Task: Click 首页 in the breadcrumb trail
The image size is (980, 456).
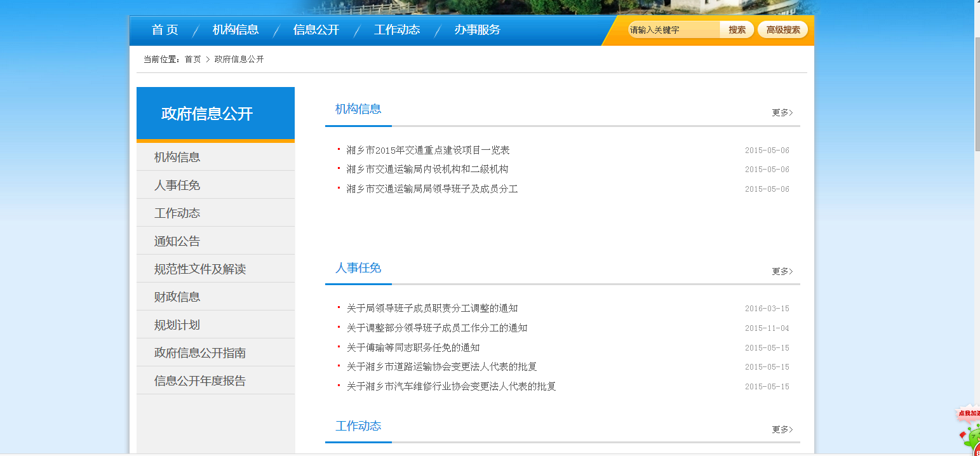Action: [x=192, y=58]
